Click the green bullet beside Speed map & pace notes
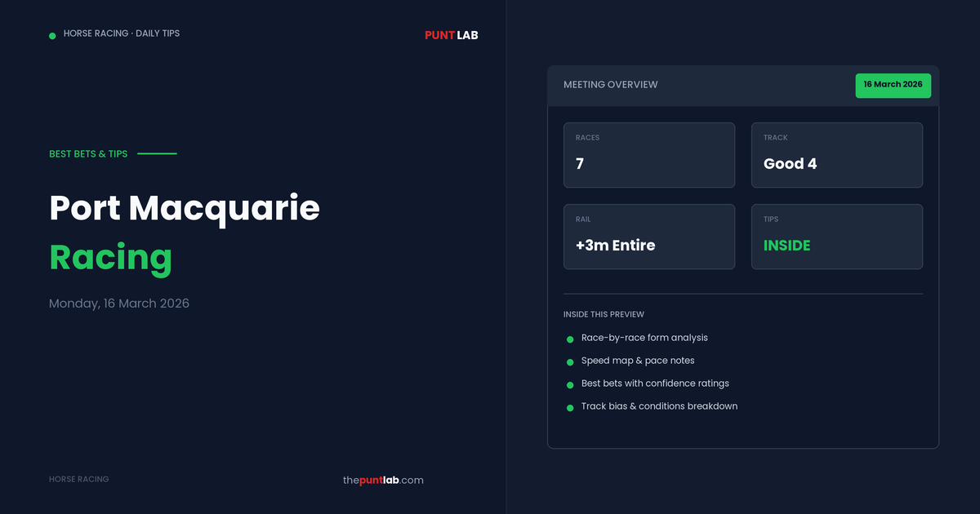The image size is (980, 514). tap(570, 362)
